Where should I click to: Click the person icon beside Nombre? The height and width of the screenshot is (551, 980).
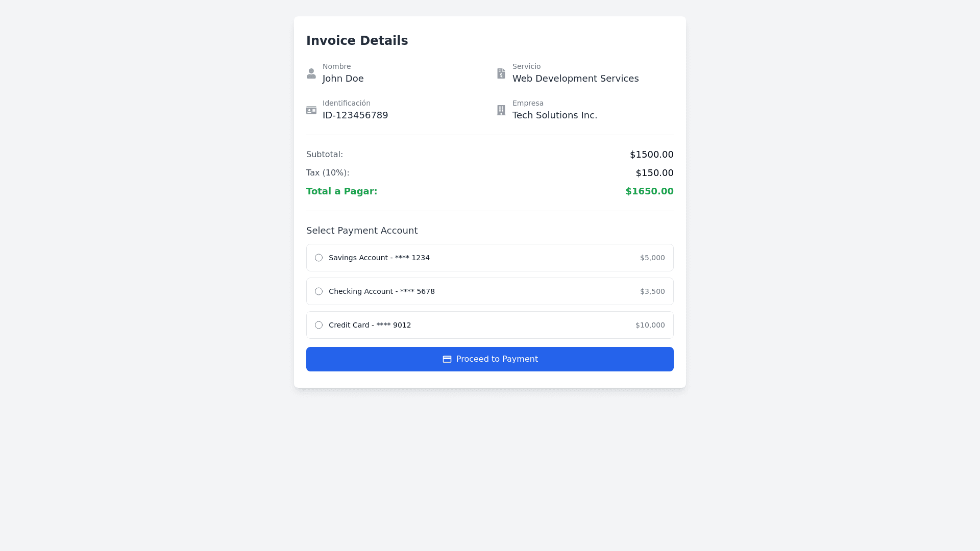coord(311,73)
